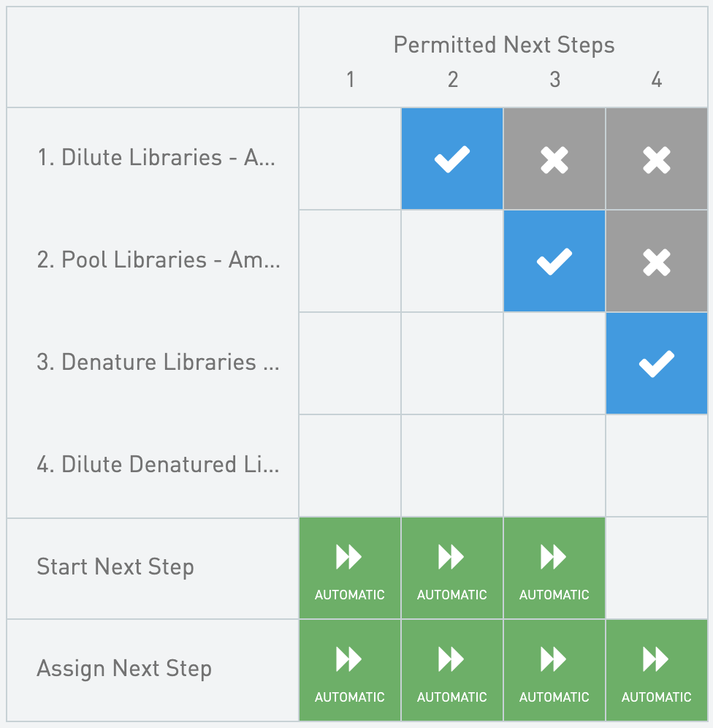The height and width of the screenshot is (728, 713).
Task: Select the '1. Dilute Libraries' row label
Action: [x=156, y=158]
